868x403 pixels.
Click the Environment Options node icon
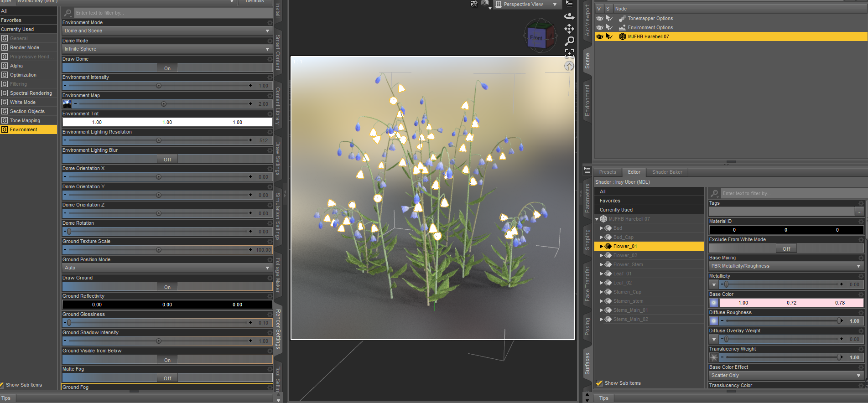(x=622, y=27)
